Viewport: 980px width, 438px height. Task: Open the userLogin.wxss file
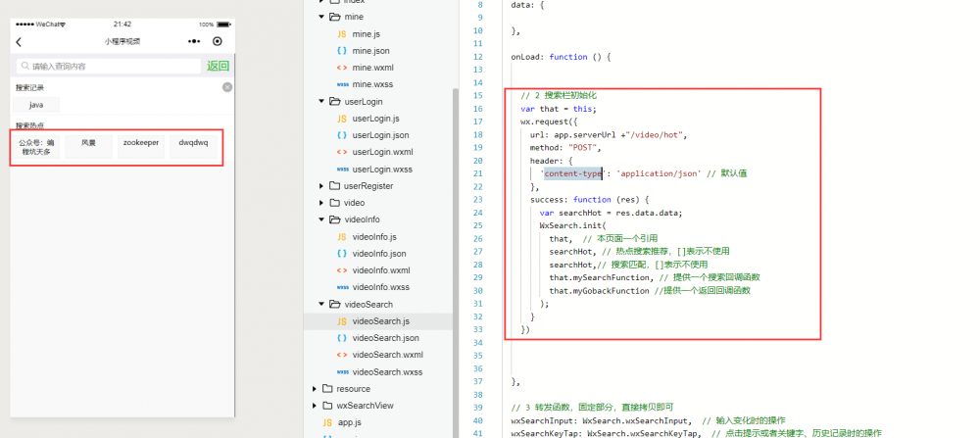[382, 170]
